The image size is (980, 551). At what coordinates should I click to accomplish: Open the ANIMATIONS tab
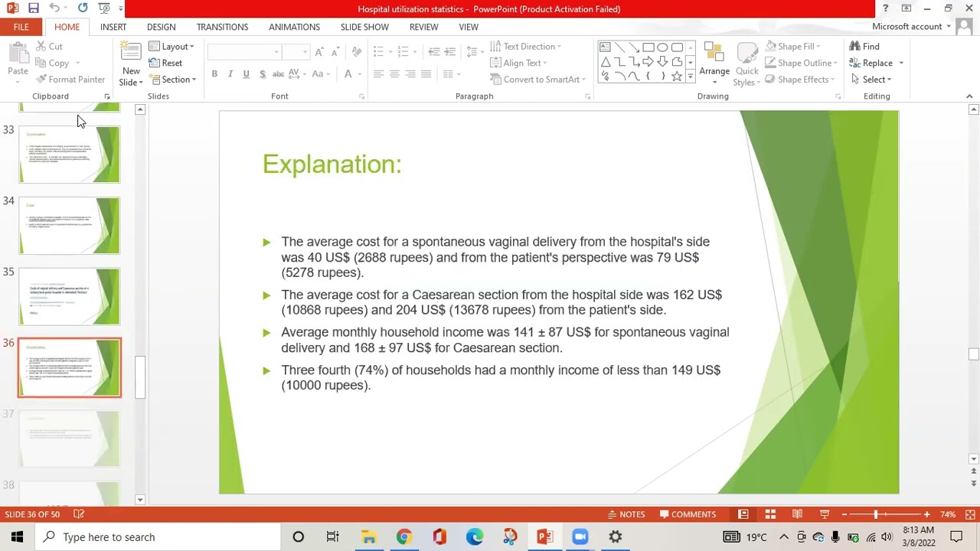[x=294, y=27]
